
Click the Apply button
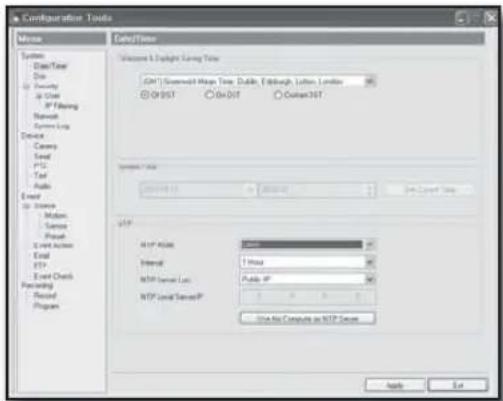point(395,385)
